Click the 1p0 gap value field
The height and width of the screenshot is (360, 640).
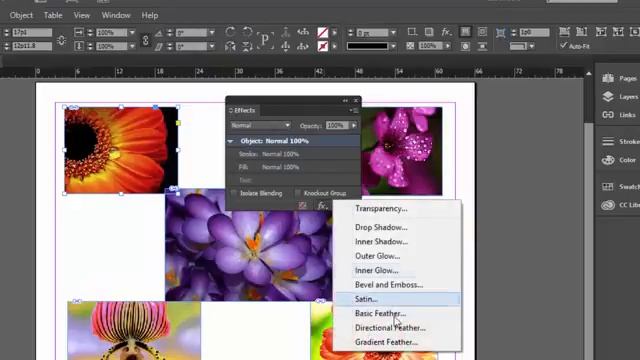click(x=534, y=32)
